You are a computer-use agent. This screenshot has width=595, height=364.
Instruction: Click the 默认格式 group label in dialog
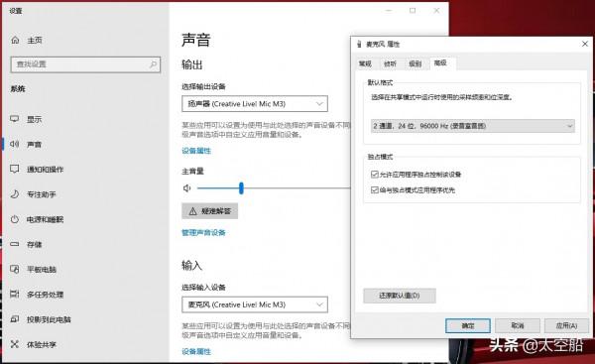pyautogui.click(x=380, y=82)
